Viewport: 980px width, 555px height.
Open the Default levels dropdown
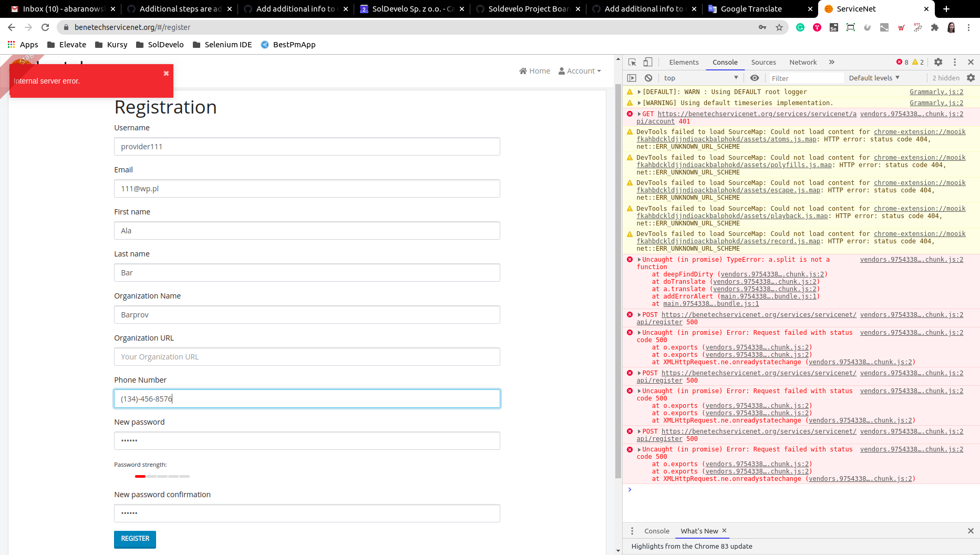(x=873, y=78)
